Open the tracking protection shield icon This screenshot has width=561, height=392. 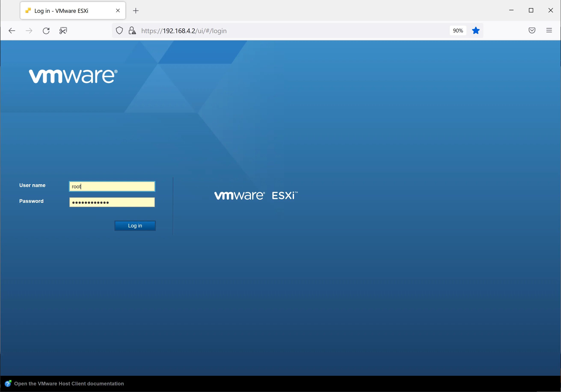pos(119,31)
